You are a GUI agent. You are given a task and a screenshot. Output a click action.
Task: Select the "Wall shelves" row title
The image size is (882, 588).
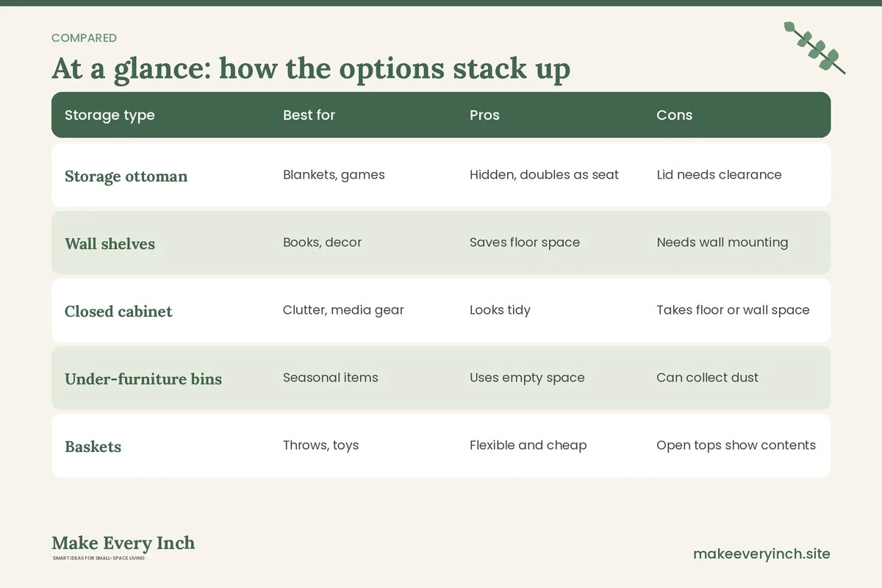pyautogui.click(x=110, y=244)
